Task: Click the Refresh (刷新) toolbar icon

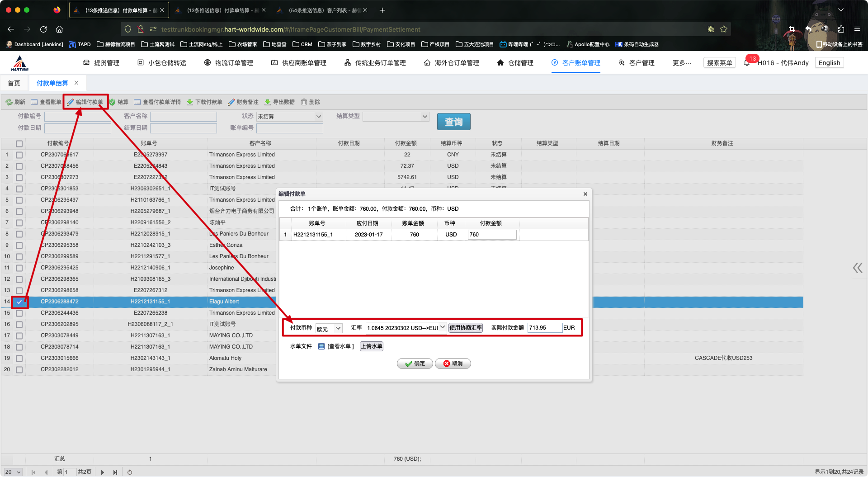Action: pos(9,102)
